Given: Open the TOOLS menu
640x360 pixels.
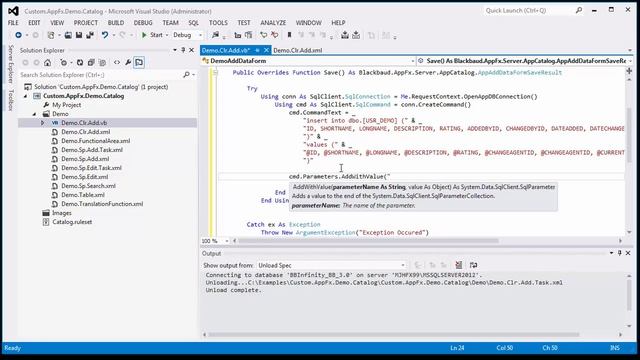Looking at the screenshot, I should pyautogui.click(x=218, y=23).
